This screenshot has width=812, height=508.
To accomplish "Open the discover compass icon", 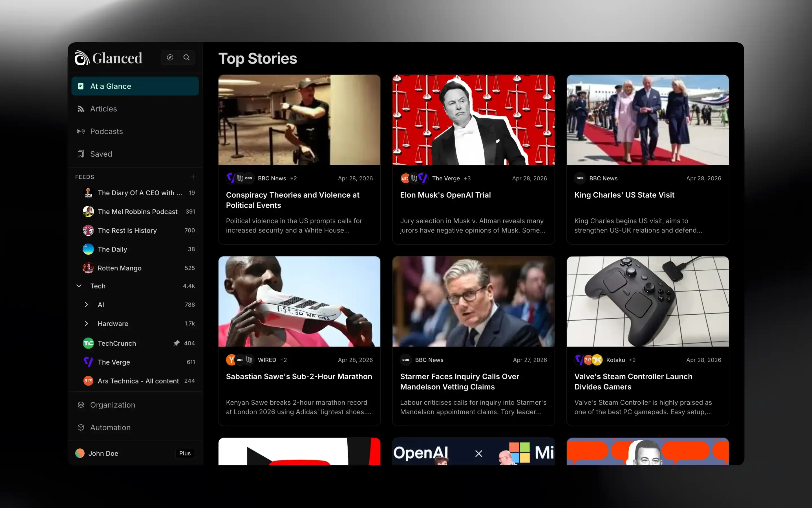I will click(170, 58).
